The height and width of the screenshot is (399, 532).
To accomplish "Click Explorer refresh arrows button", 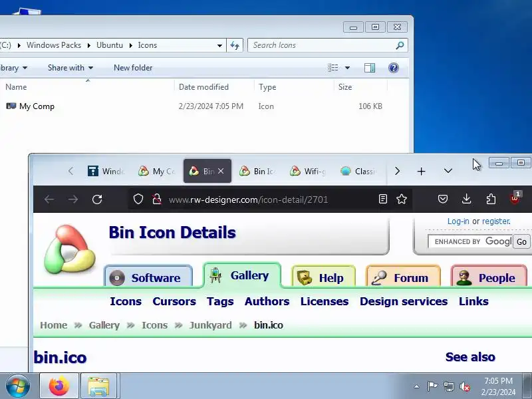I will click(x=235, y=45).
